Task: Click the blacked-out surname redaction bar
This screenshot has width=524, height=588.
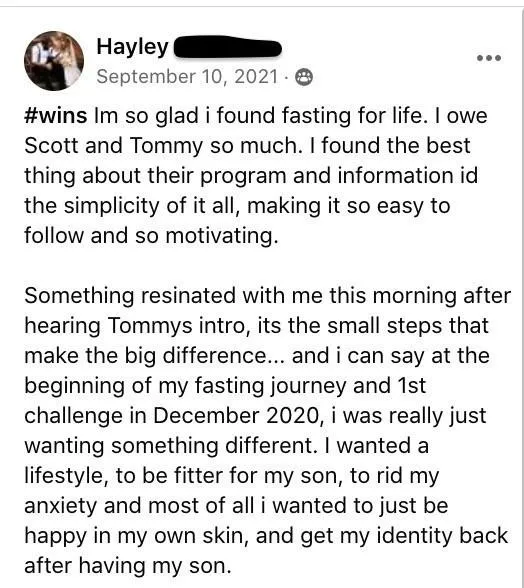Action: 228,47
